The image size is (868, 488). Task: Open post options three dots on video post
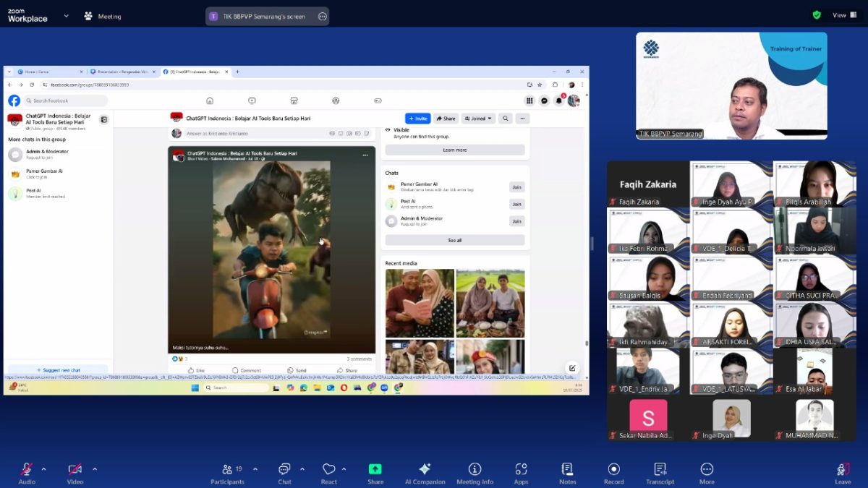[365, 155]
